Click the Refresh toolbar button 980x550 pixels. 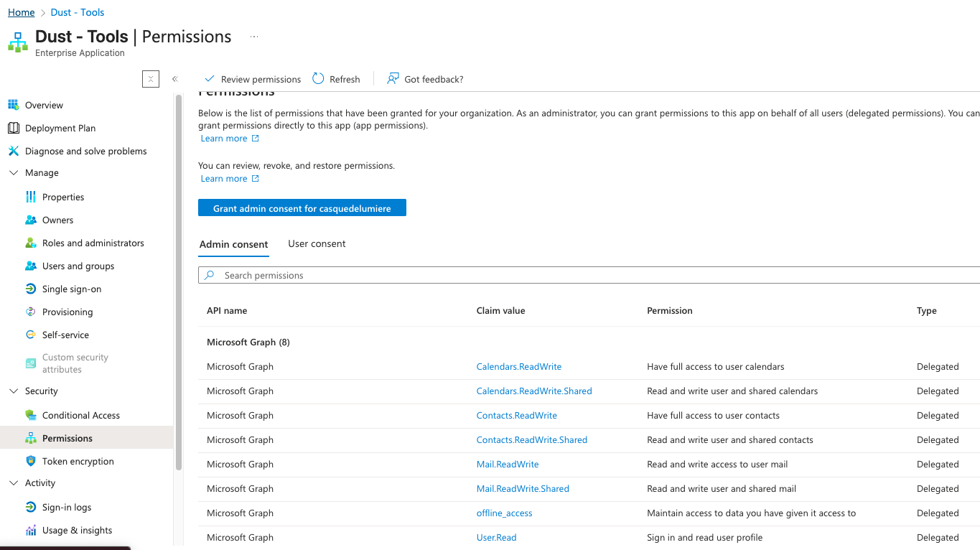point(336,79)
